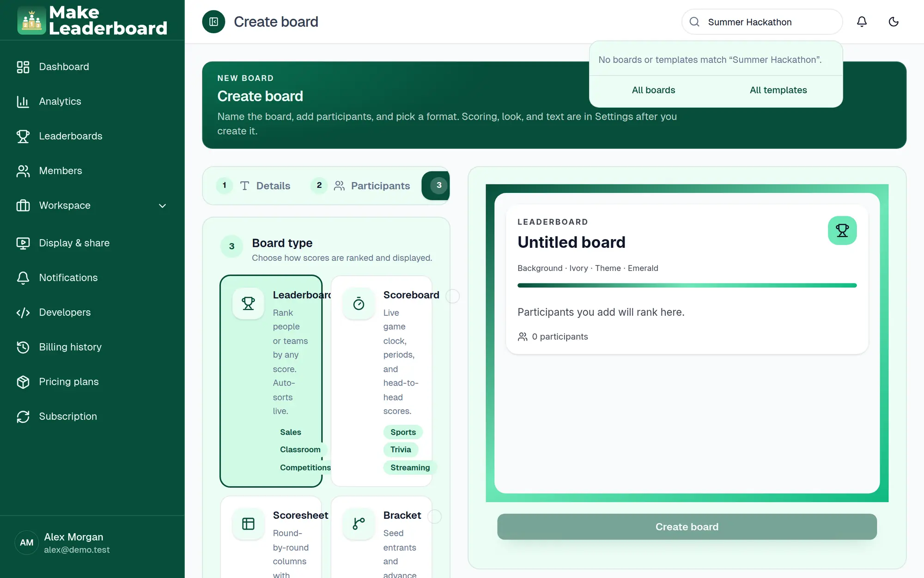
Task: Click the Make Leaderboard logo icon
Action: [31, 20]
